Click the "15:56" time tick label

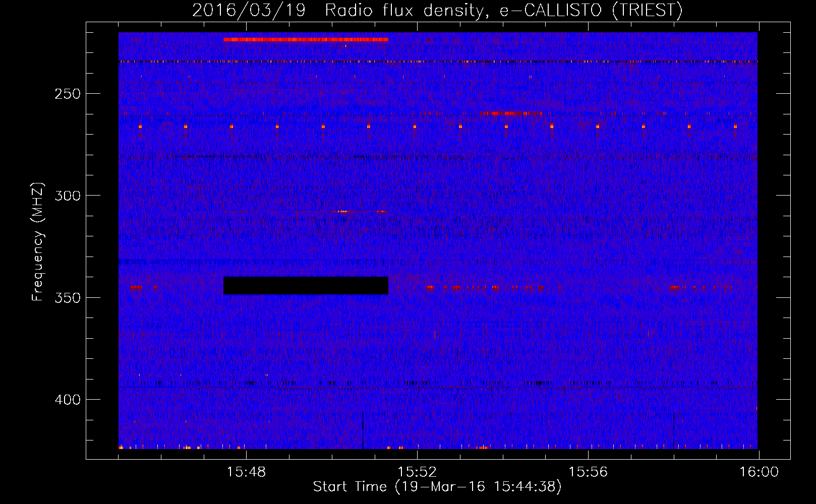(x=588, y=472)
